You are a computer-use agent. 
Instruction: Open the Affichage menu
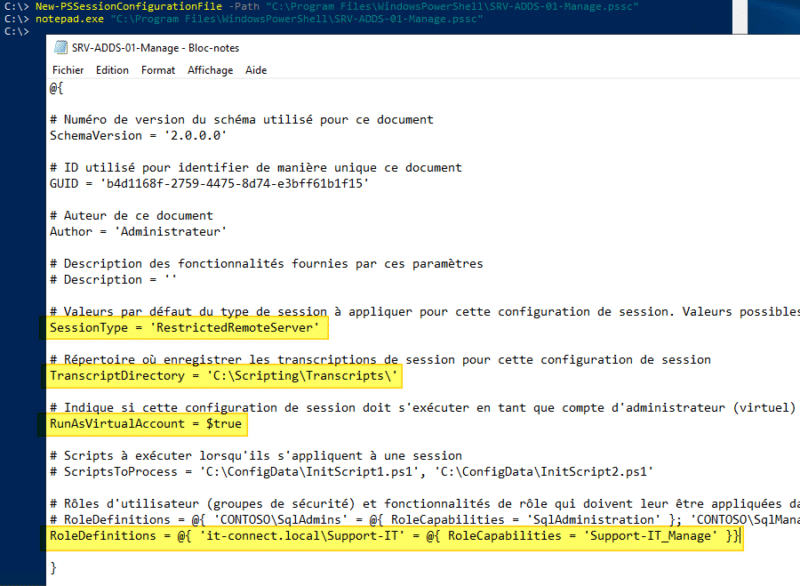(x=210, y=70)
